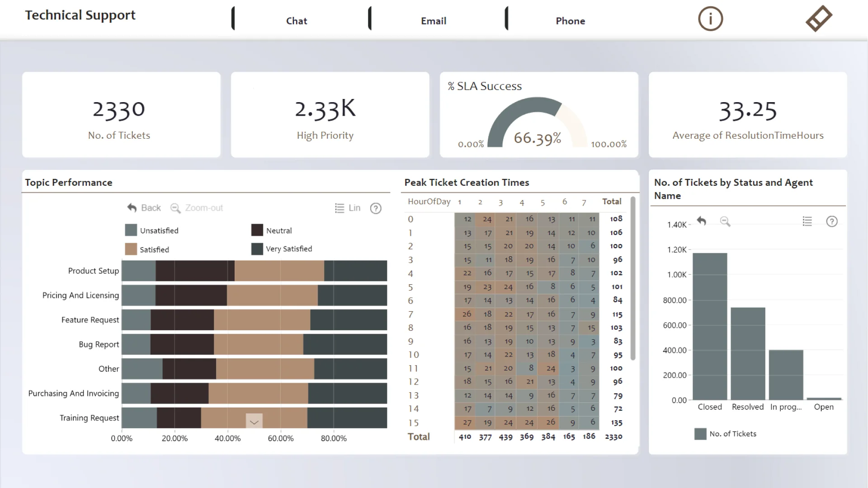
Task: Toggle Neutral legend swatch
Action: pos(257,230)
